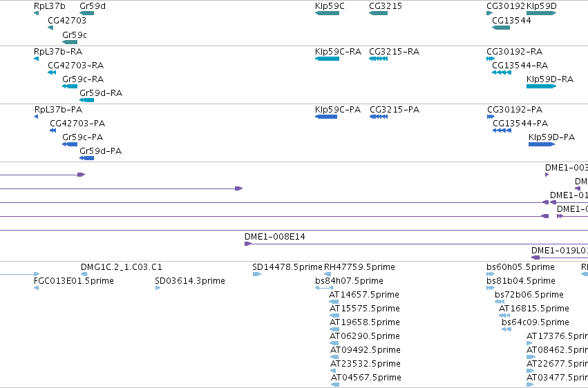The height and width of the screenshot is (388, 588).
Task: Select transcript RpL37b-RA
Action: pyautogui.click(x=36, y=59)
